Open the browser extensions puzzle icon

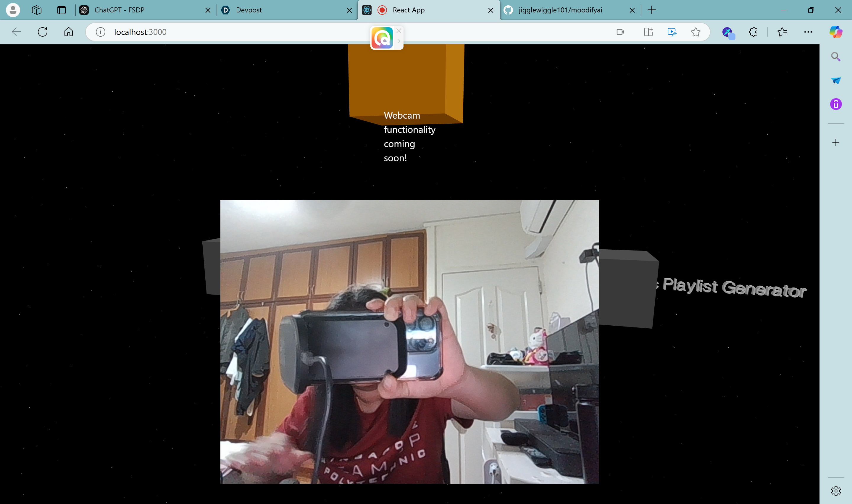click(x=753, y=32)
